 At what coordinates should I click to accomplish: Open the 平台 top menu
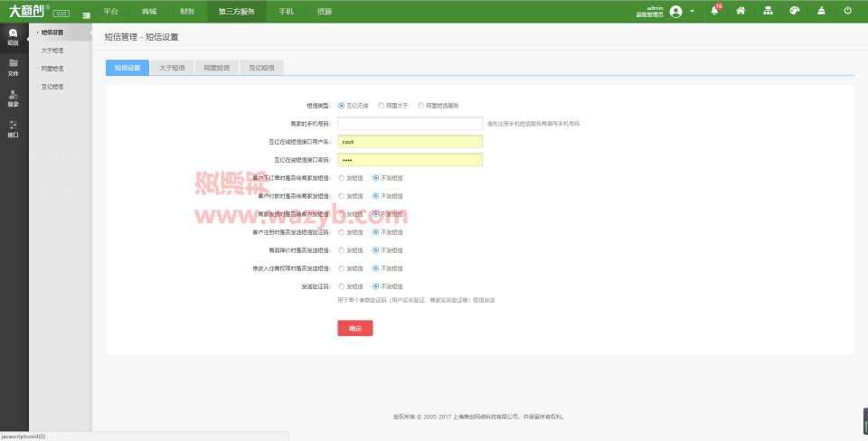point(110,11)
